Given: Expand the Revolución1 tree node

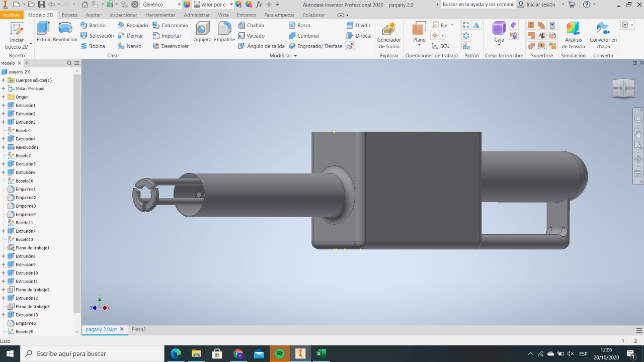Looking at the screenshot, I should click(3, 147).
